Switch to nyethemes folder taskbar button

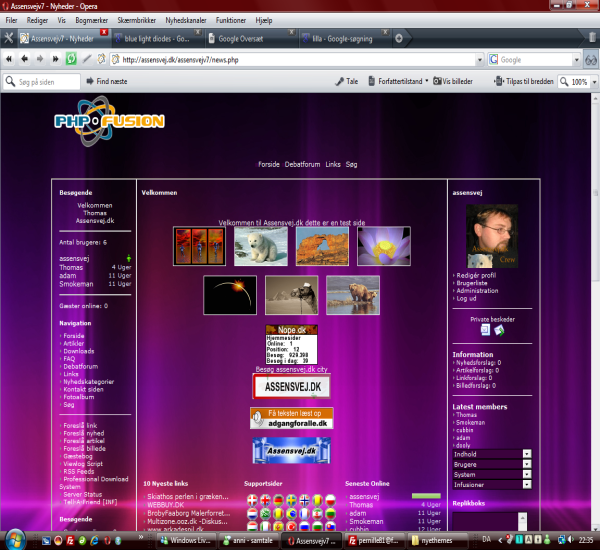point(437,540)
